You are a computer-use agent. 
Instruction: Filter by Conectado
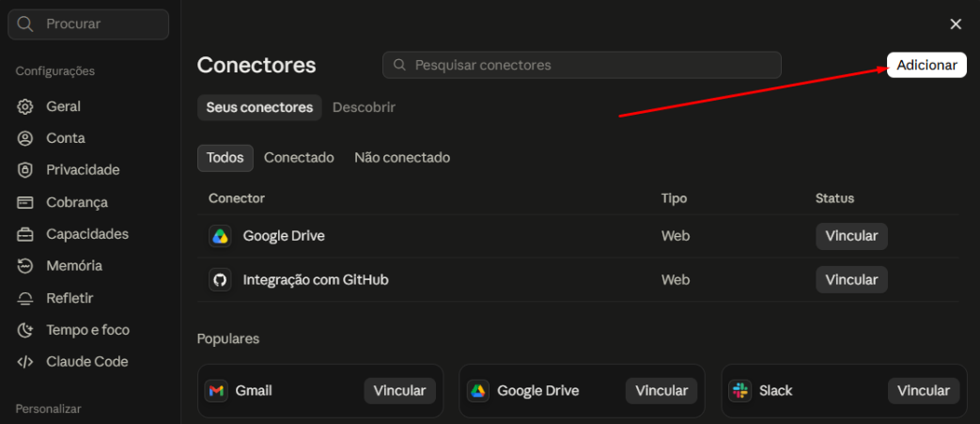point(299,158)
